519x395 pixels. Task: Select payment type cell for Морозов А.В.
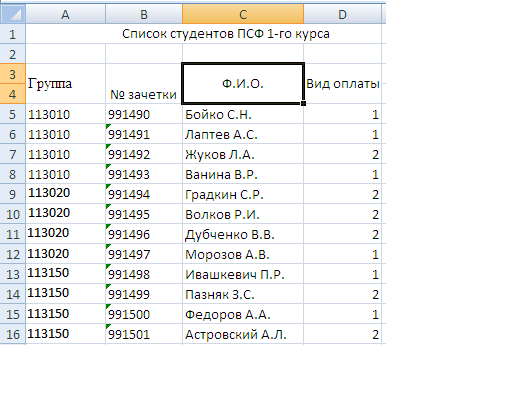342,254
